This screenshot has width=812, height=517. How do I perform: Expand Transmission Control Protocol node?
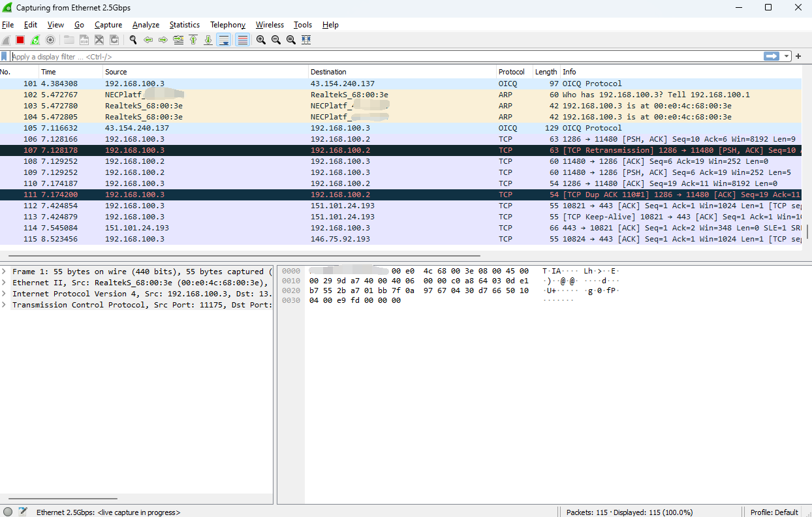coord(4,305)
